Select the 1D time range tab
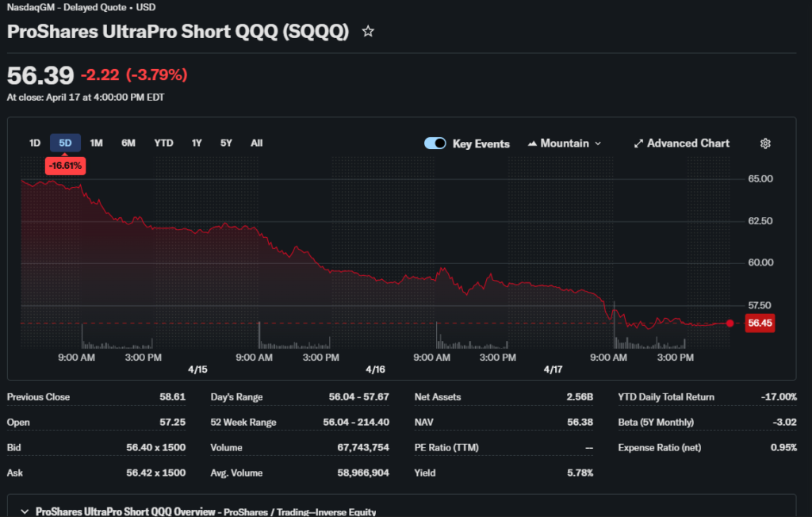This screenshot has height=517, width=812. pos(35,144)
